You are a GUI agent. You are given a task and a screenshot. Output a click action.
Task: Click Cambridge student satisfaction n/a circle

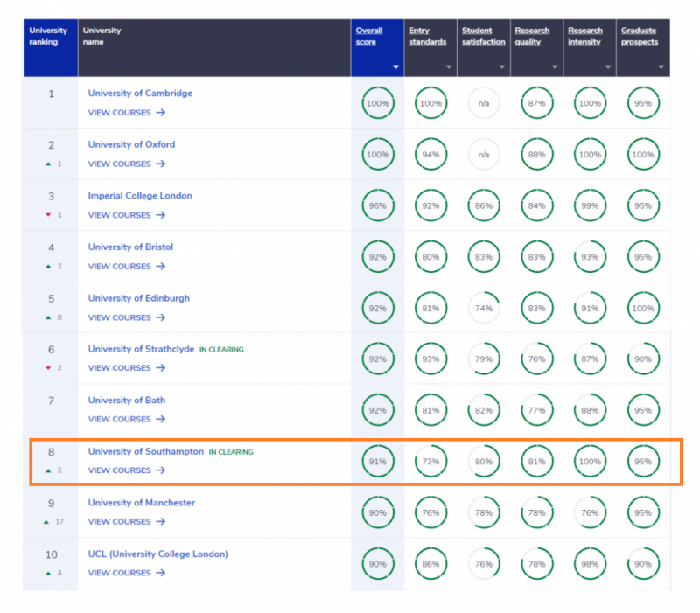pos(484,103)
